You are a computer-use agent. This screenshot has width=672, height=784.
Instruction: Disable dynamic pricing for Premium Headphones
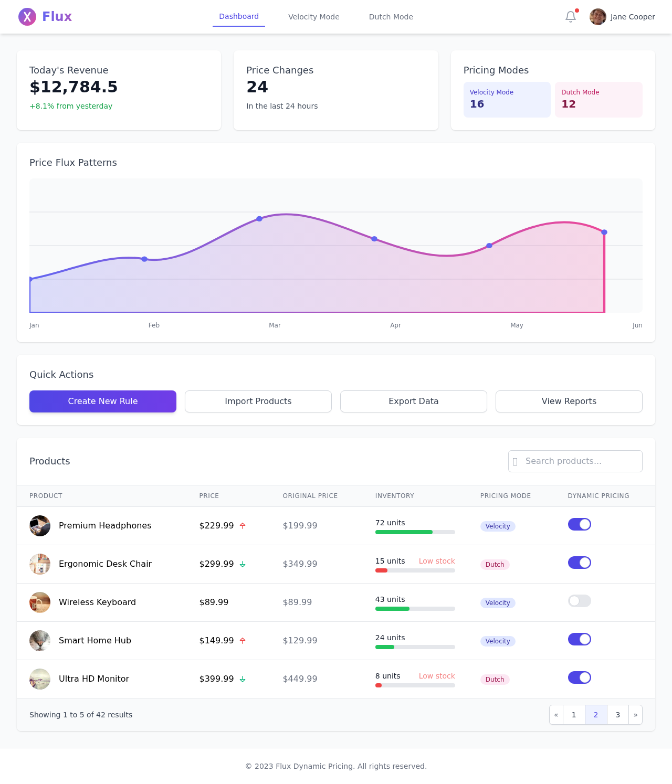point(579,524)
